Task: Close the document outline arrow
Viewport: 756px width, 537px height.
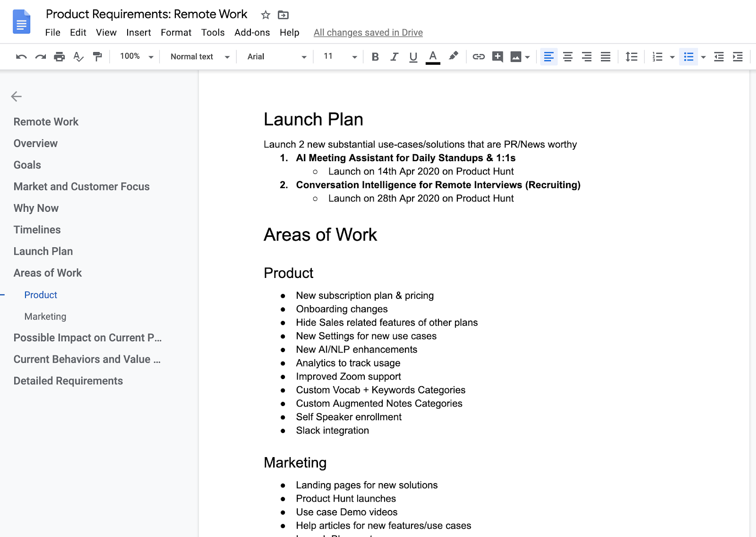Action: pos(17,96)
